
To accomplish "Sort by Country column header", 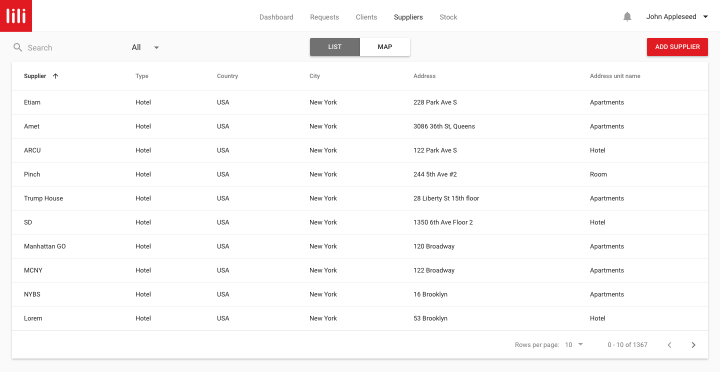I will pyautogui.click(x=227, y=76).
